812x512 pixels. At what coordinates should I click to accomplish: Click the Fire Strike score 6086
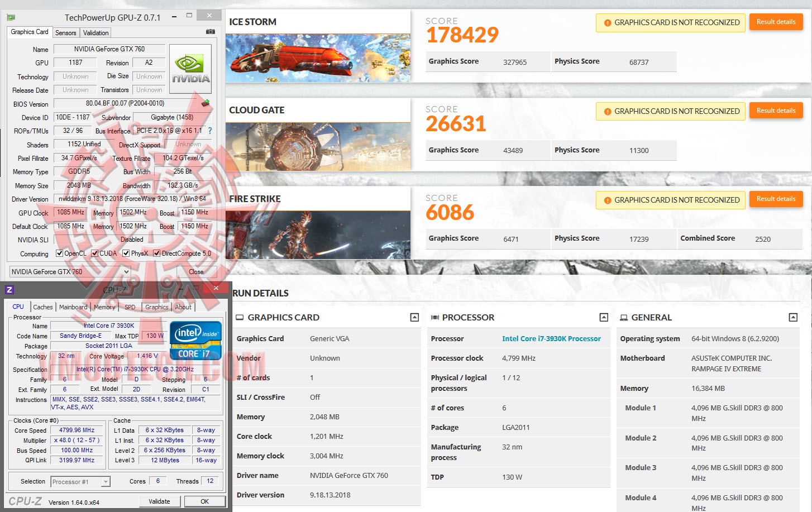[450, 213]
